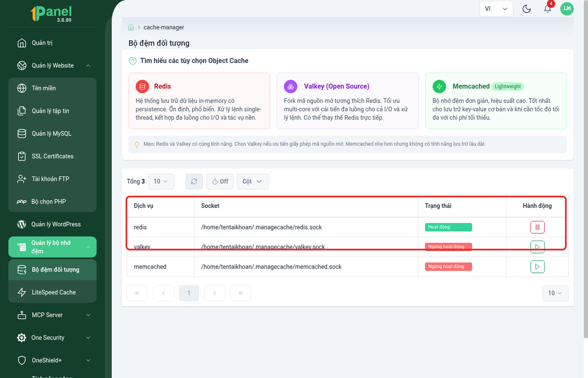Click the LM user avatar
This screenshot has width=588, height=378.
567,8
